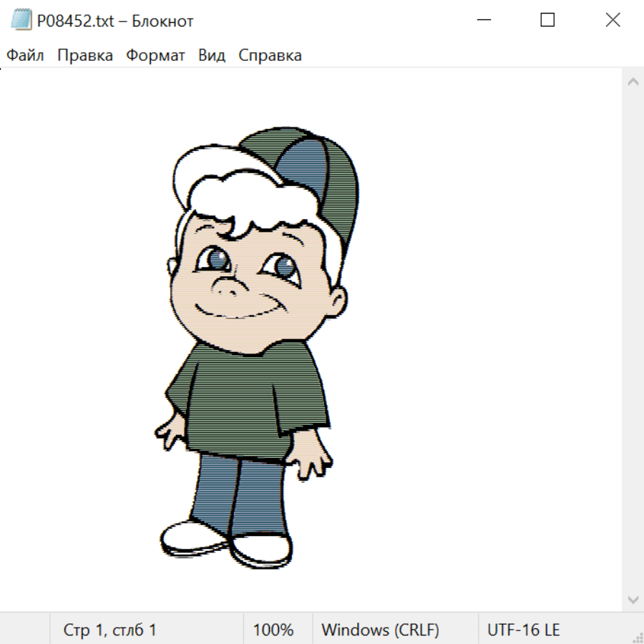The width and height of the screenshot is (644, 644).
Task: Click the boy's green shirt in the text area
Action: tap(243, 401)
